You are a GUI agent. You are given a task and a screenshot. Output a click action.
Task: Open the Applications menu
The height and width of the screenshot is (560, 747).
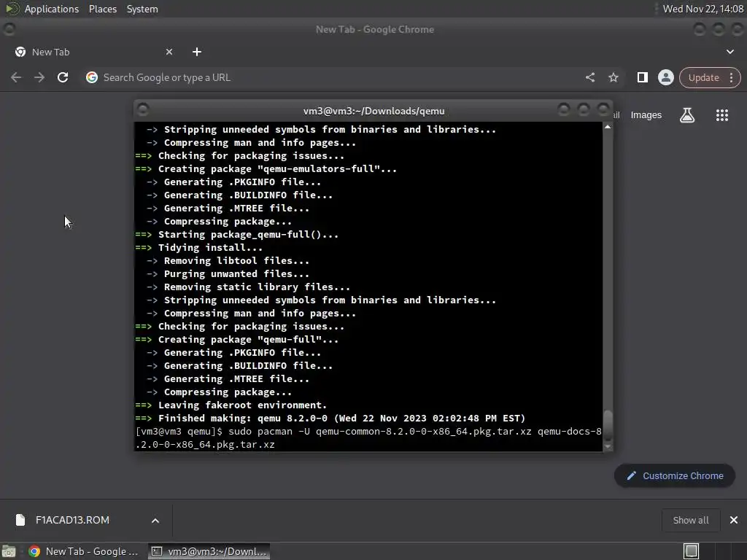(x=52, y=9)
